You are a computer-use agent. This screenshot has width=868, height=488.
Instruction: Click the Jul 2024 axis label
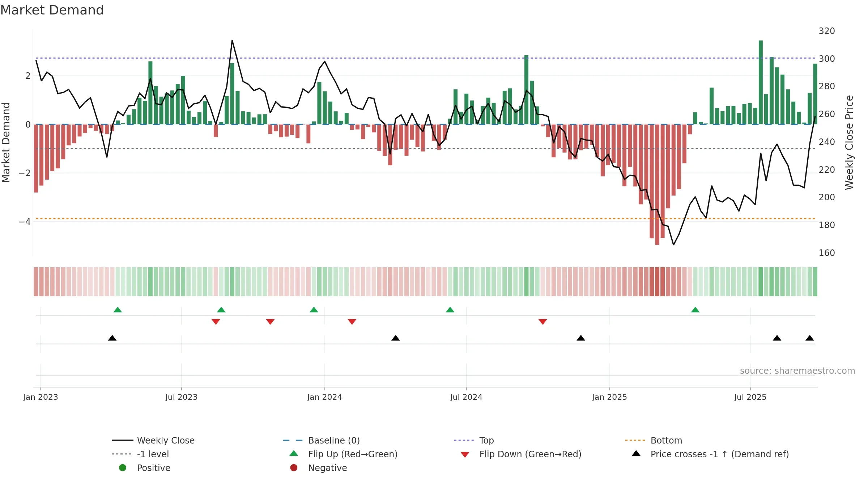click(466, 397)
